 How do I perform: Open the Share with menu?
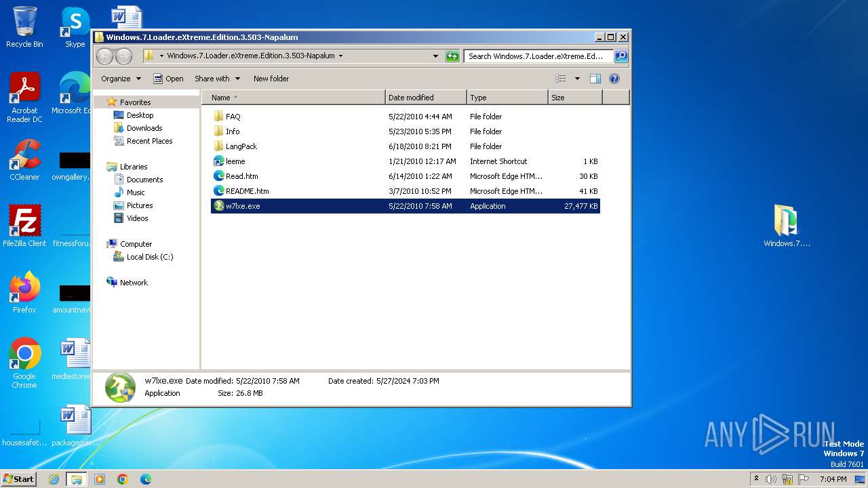coord(216,79)
